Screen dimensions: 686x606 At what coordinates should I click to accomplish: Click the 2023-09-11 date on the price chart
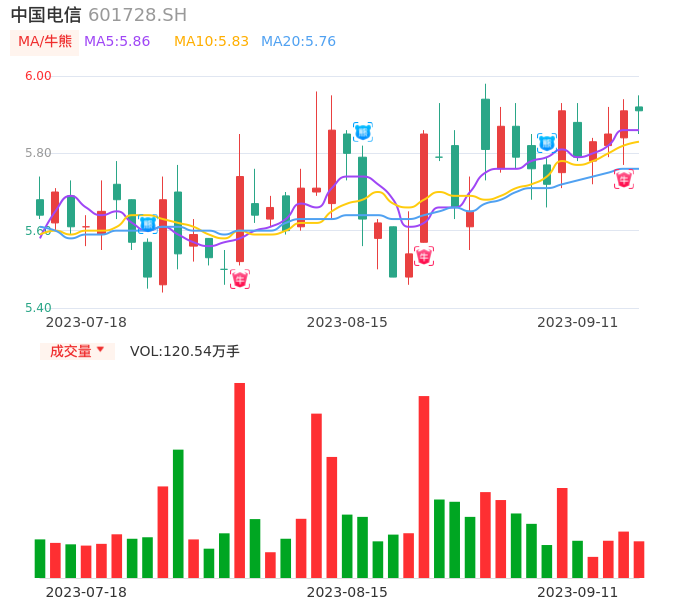(x=578, y=322)
